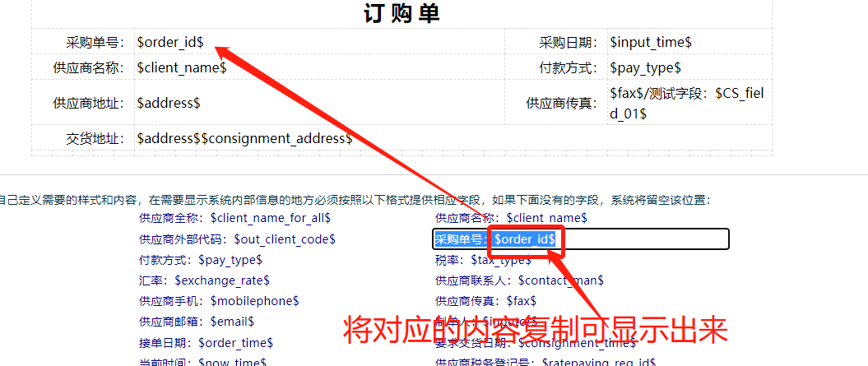Viewport: 868px width, 366px height.
Task: Click the 订购单 title heading
Action: click(402, 13)
